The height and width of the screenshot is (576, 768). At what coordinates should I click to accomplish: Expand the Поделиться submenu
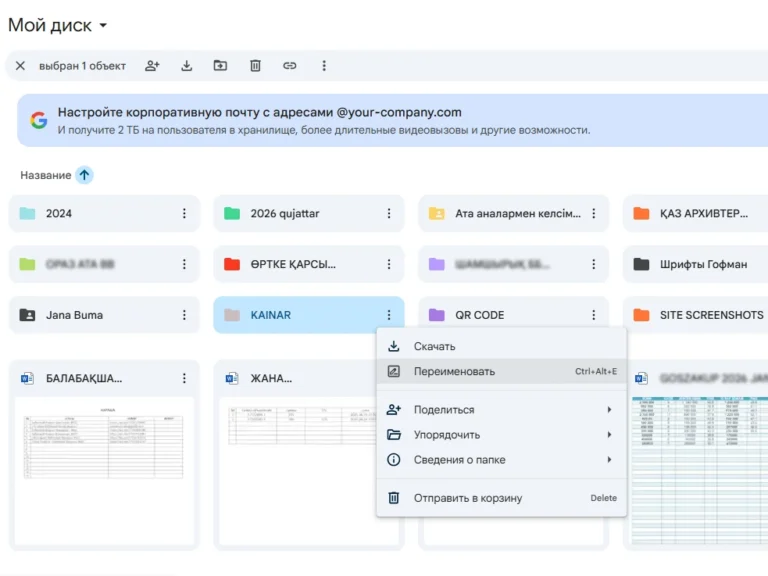(x=502, y=409)
